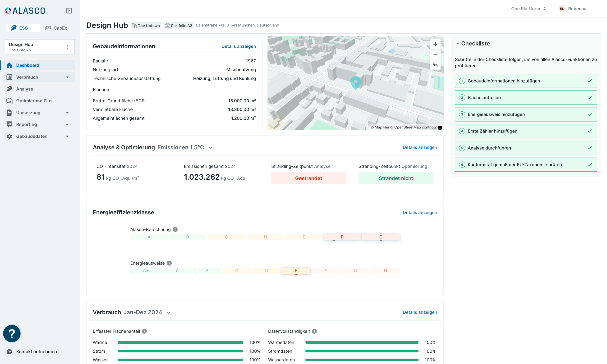607x364 pixels.
Task: Click the map attribution info icon
Action: point(440,127)
